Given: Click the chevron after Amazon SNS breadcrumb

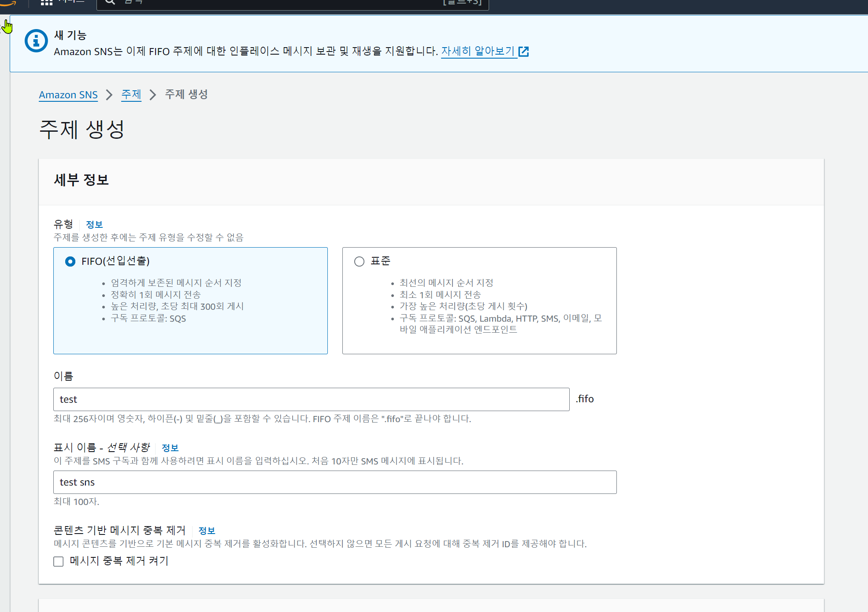Looking at the screenshot, I should 109,95.
